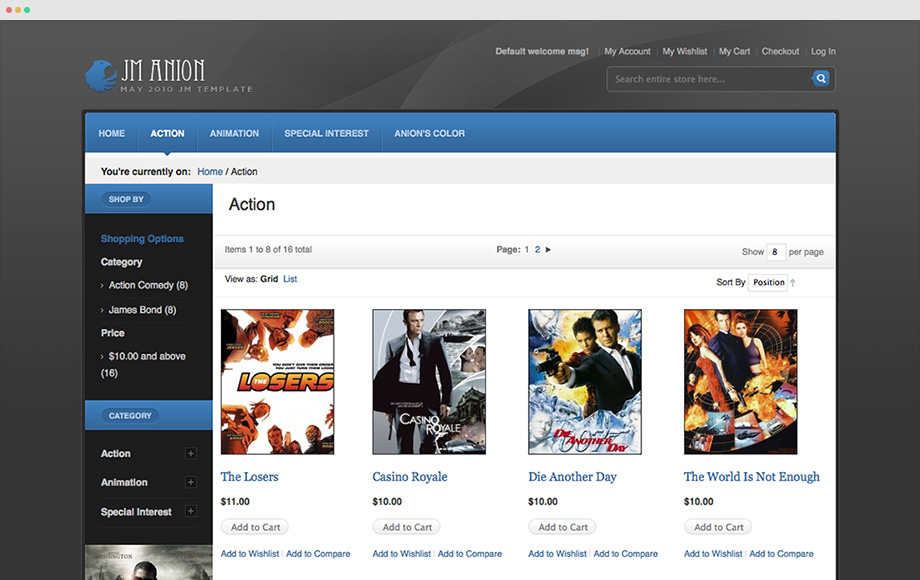920x580 pixels.
Task: Add The World Is Not Enough to cart
Action: 718,527
